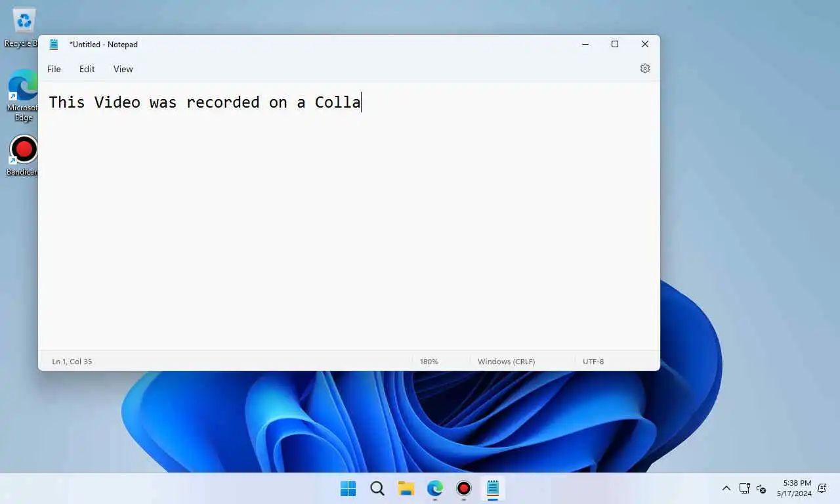840x504 pixels.
Task: Minimize the Notepad window
Action: (x=585, y=45)
